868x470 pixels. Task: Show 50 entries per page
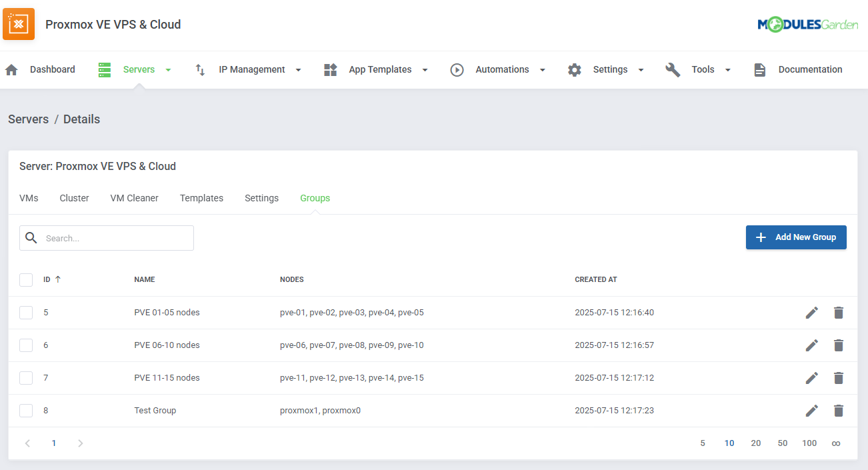click(x=783, y=443)
